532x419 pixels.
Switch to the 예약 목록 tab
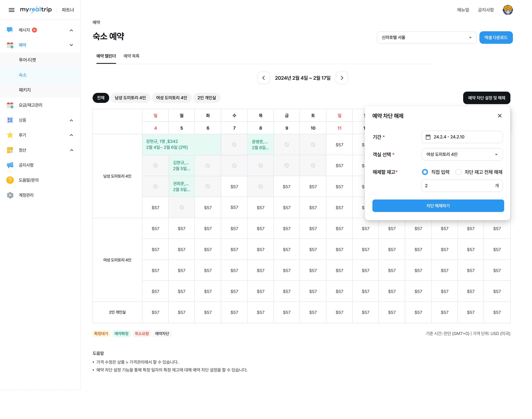point(131,56)
